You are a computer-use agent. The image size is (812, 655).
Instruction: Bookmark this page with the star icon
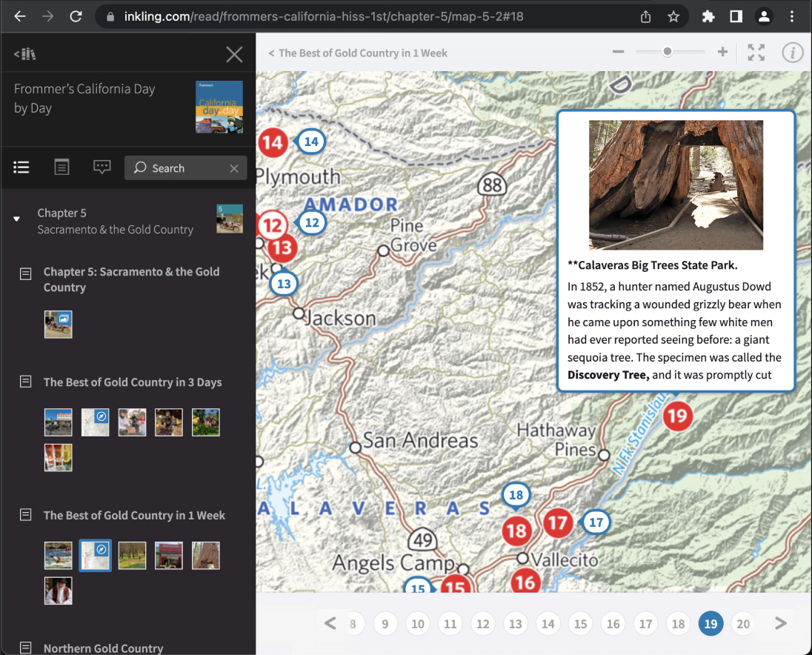(673, 16)
